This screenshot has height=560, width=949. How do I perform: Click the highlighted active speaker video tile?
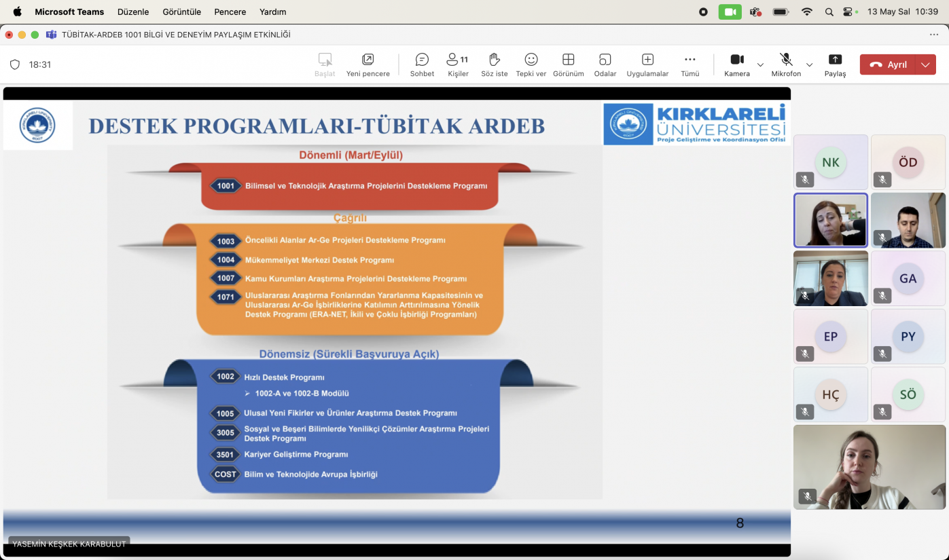click(x=831, y=220)
